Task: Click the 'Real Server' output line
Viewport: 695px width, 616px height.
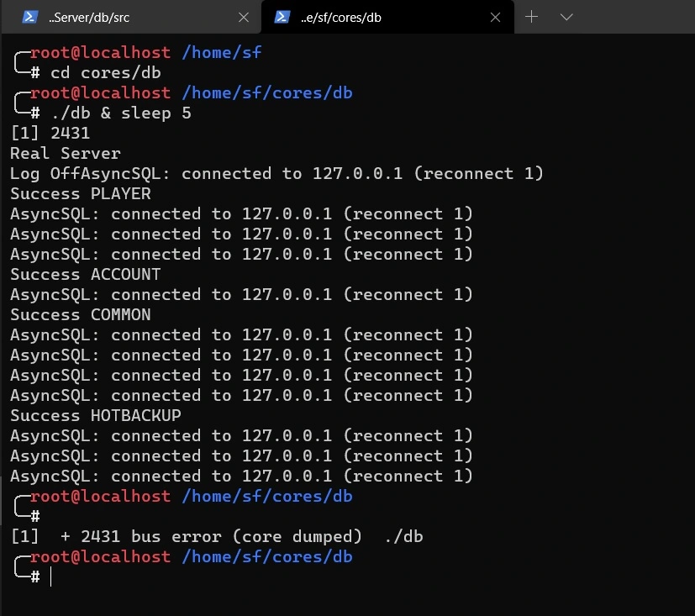Action: pos(65,154)
